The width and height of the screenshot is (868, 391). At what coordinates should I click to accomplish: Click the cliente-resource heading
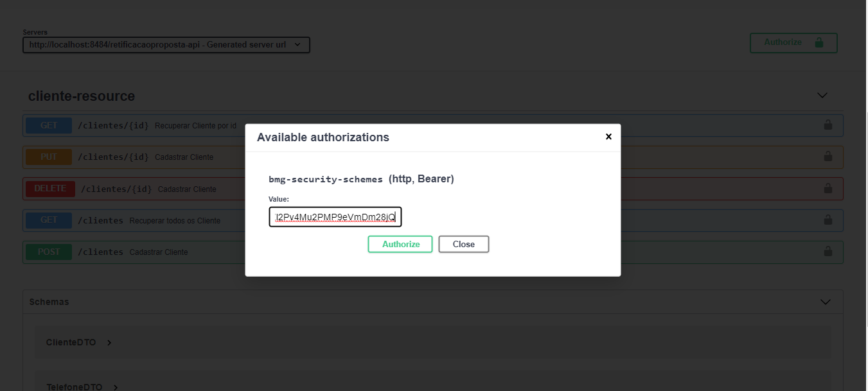[x=82, y=96]
